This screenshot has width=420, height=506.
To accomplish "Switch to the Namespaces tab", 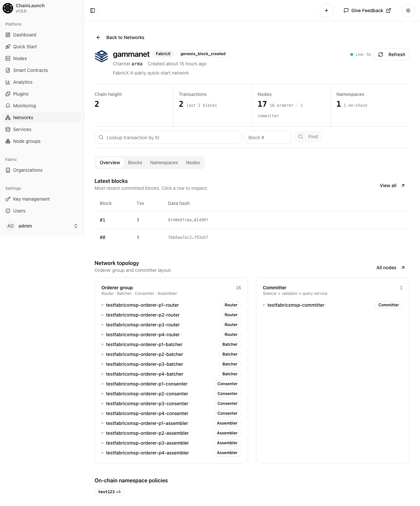I will click(x=164, y=163).
